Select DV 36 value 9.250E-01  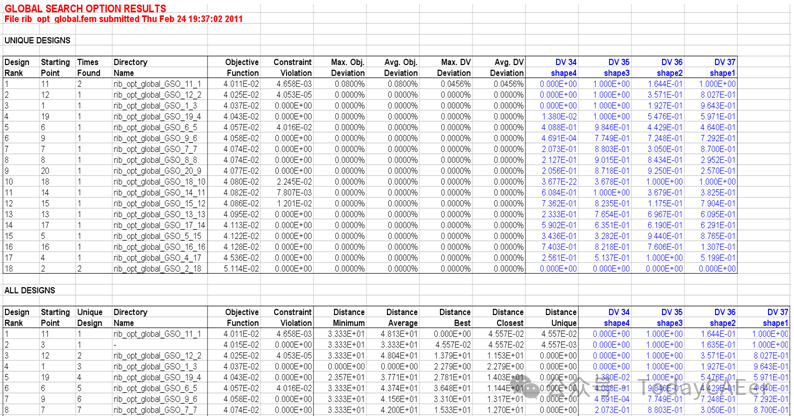point(665,171)
